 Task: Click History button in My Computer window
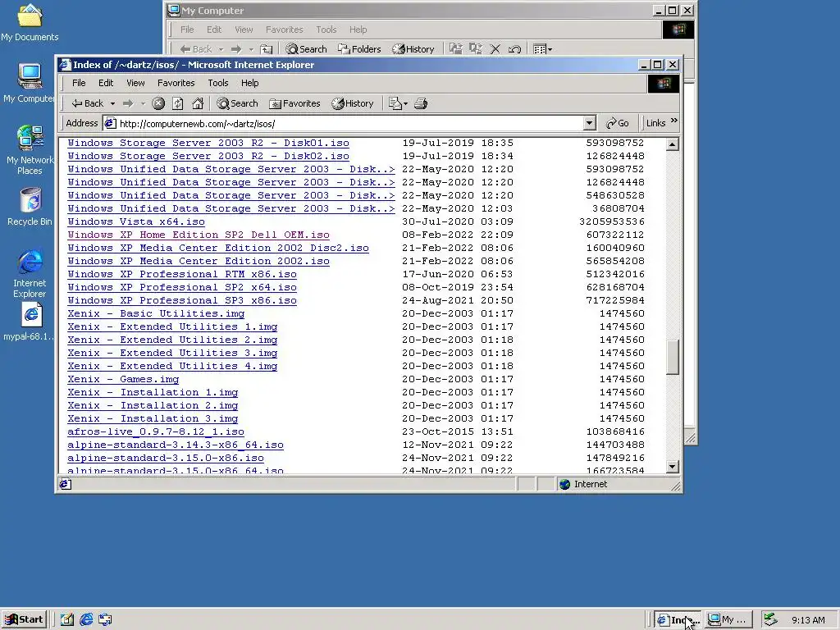pos(413,49)
